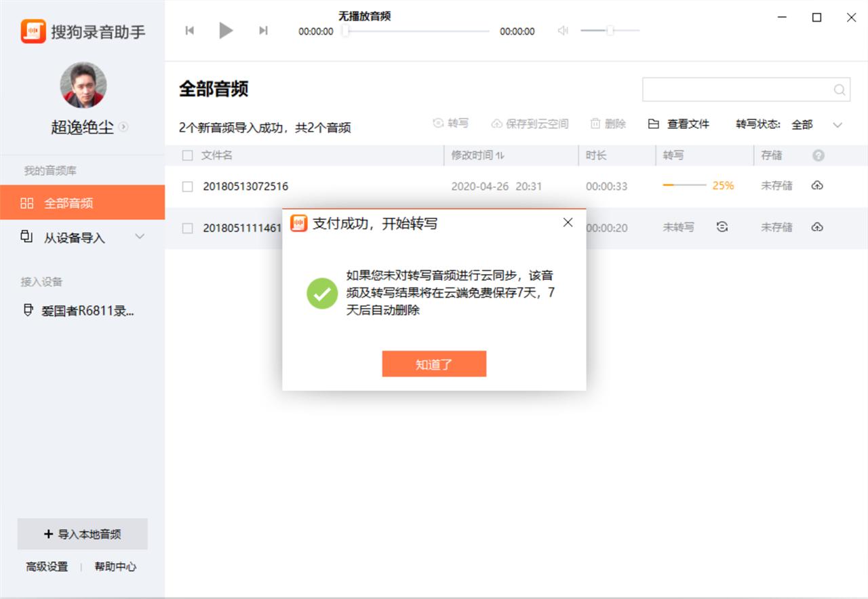Click the retranscribe icon for the second audio file

point(722,228)
